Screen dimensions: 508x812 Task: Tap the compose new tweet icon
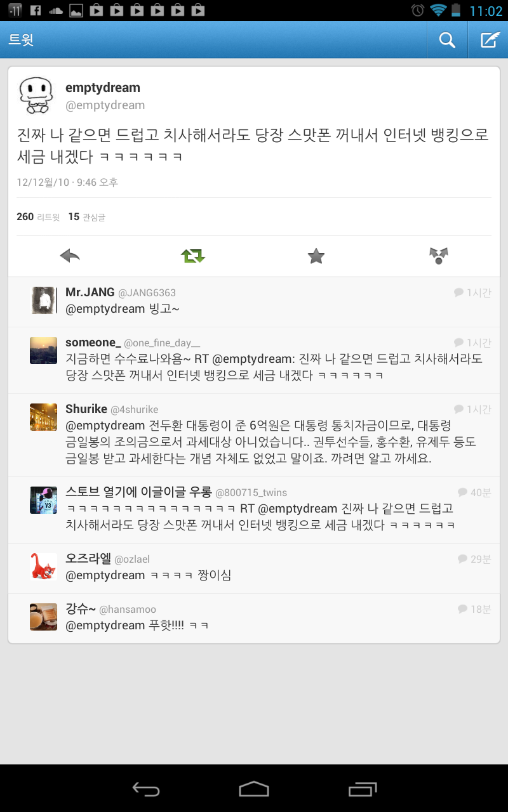point(488,40)
